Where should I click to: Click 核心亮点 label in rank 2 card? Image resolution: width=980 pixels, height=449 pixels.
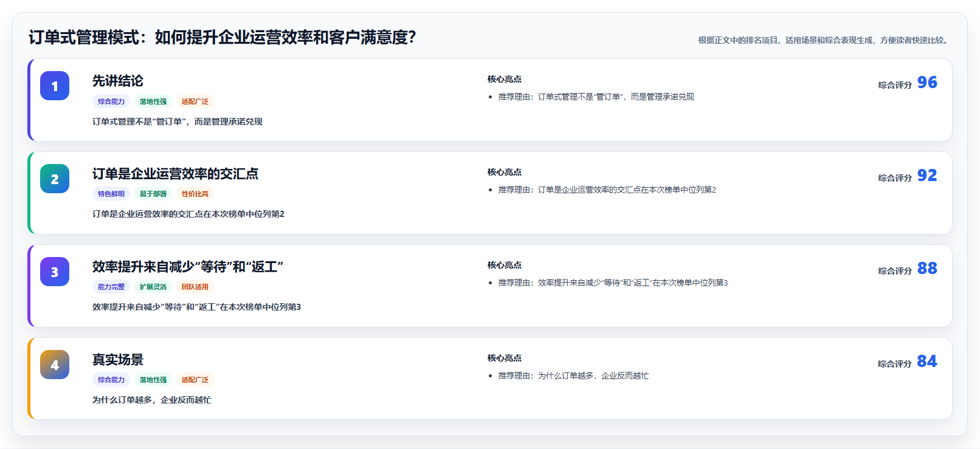(505, 172)
